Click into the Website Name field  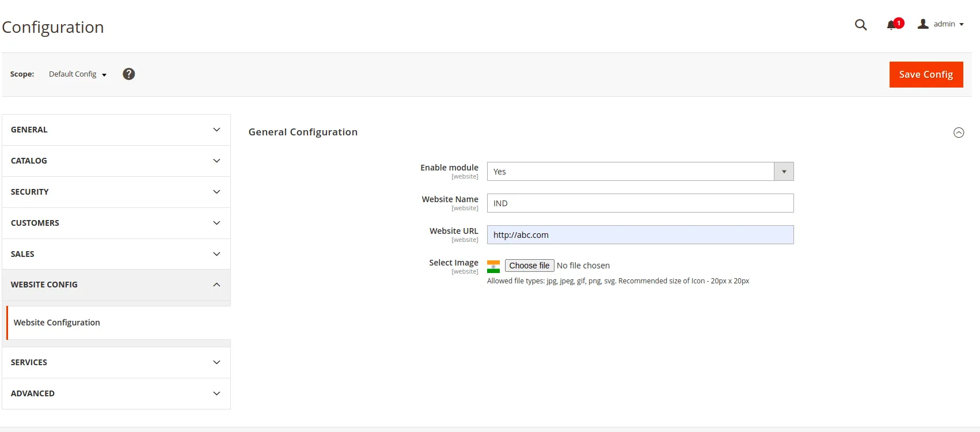640,203
